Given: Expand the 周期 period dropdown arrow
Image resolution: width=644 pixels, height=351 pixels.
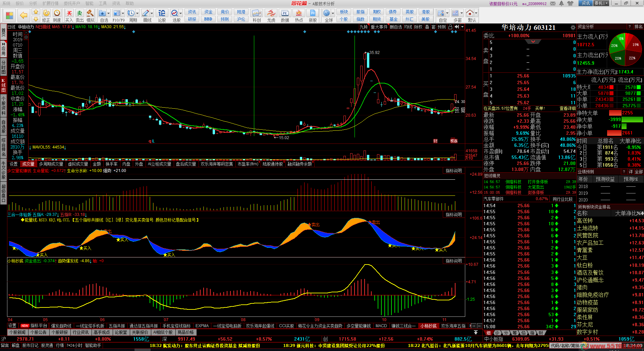Looking at the screenshot, I should (x=137, y=13).
